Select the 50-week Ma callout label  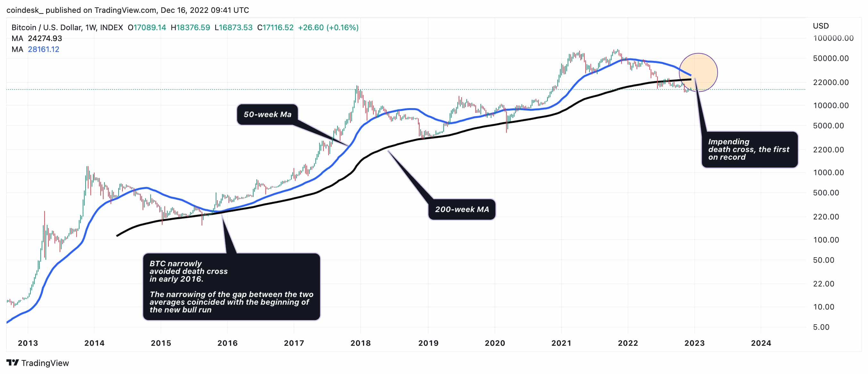pyautogui.click(x=268, y=114)
